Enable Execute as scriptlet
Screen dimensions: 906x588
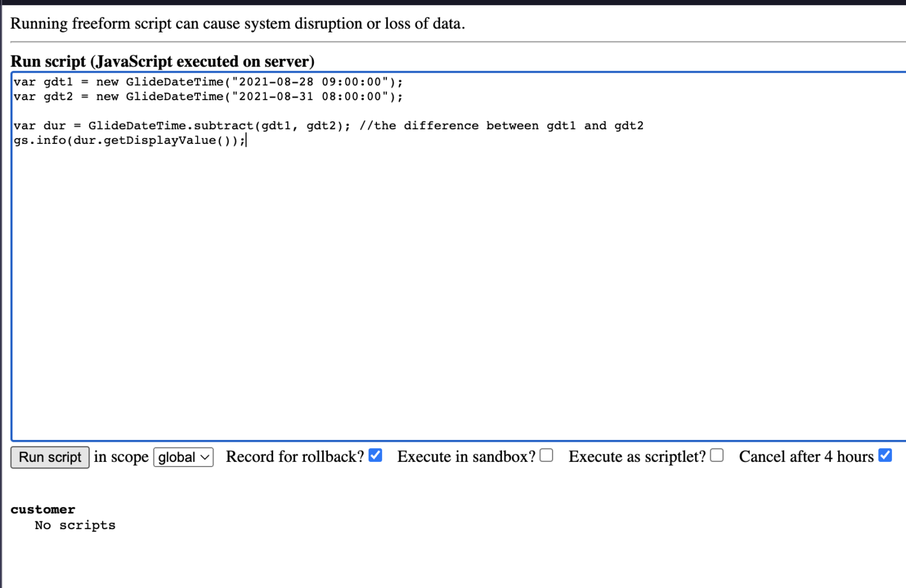click(x=716, y=455)
